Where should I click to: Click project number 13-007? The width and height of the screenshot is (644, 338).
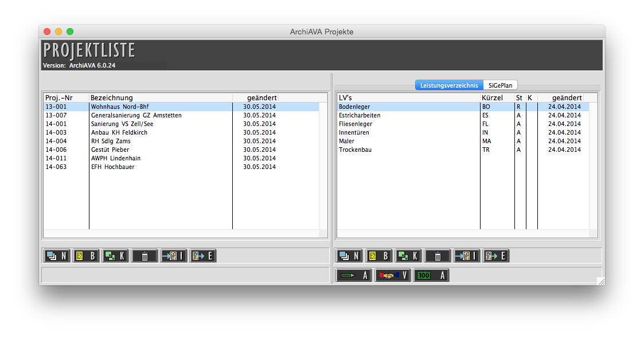[x=56, y=115]
